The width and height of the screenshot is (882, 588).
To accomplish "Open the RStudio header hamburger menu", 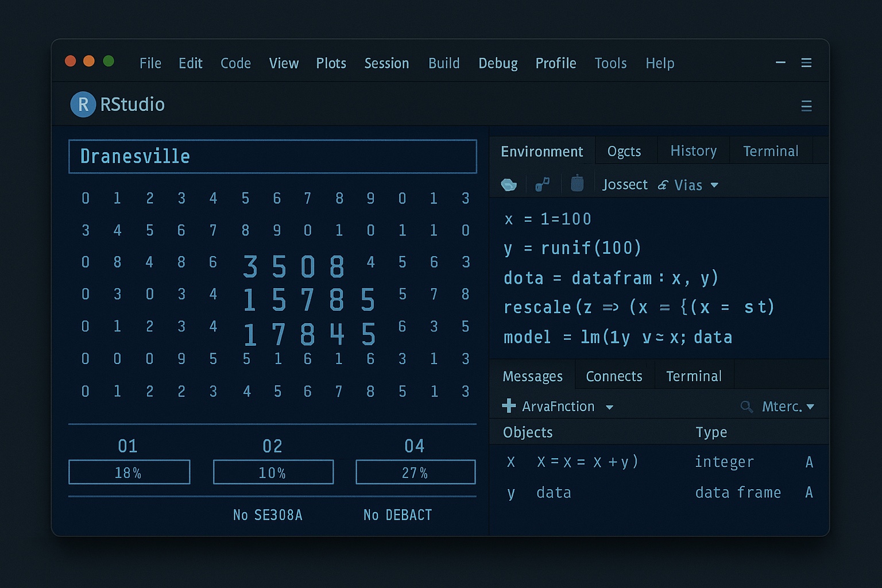I will click(x=806, y=106).
